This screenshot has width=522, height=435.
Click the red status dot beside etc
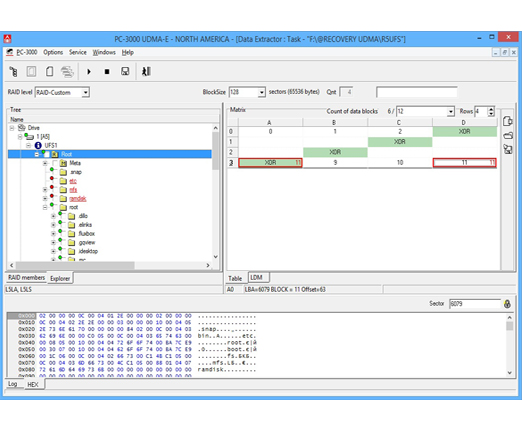52,178
